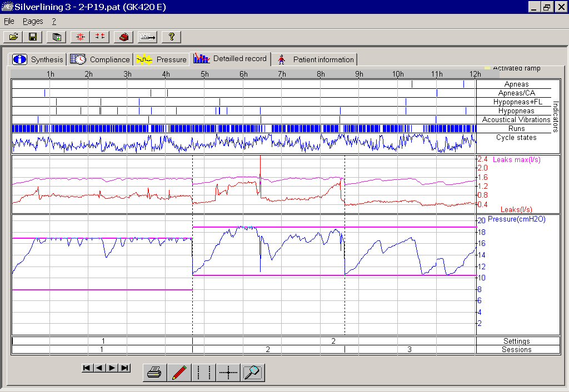Click the red telephone device icon
This screenshot has width=569, height=392.
[x=123, y=37]
